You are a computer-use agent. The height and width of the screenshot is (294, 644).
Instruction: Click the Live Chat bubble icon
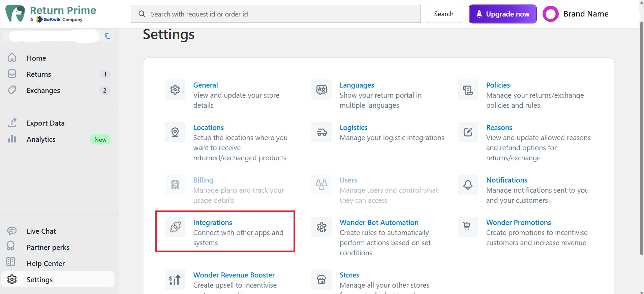[x=12, y=231]
